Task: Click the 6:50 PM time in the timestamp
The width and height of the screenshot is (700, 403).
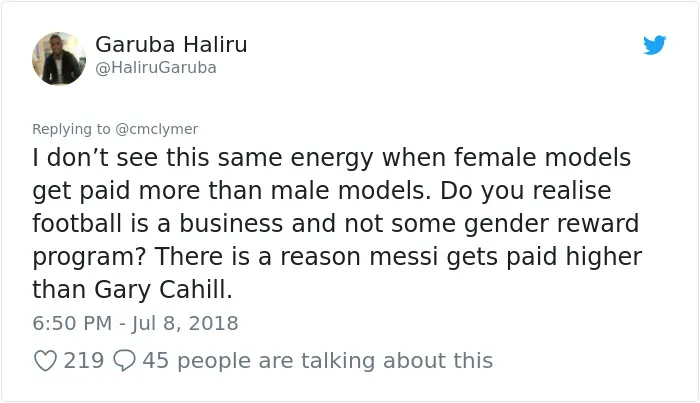Action: tap(72, 323)
